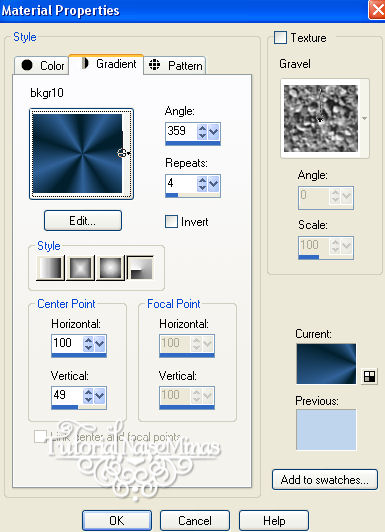Click the Gravel texture thumbnail
The image size is (385, 532).
321,118
